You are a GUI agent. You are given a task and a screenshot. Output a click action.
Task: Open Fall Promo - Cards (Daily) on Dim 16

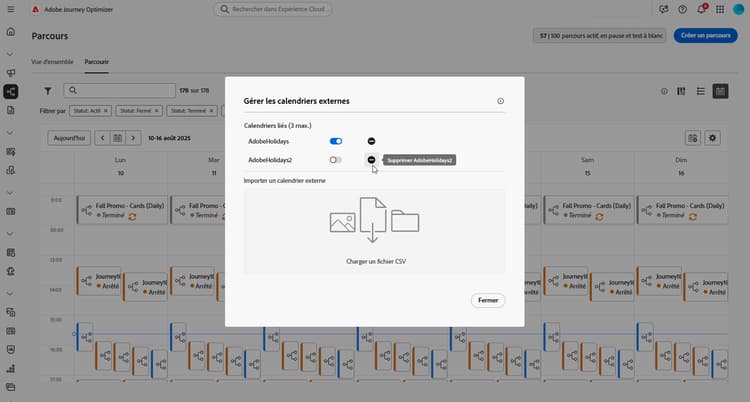[683, 210]
